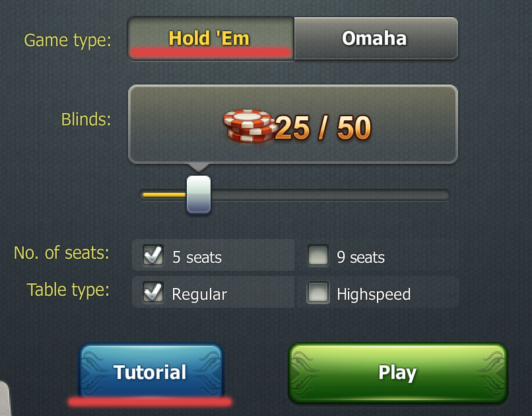This screenshot has width=532, height=416.
Task: Enable the 9 seats checkbox
Action: (x=318, y=255)
